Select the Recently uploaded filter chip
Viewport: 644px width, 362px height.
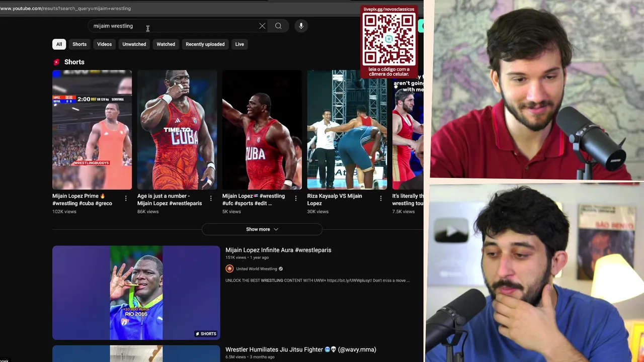tap(205, 44)
